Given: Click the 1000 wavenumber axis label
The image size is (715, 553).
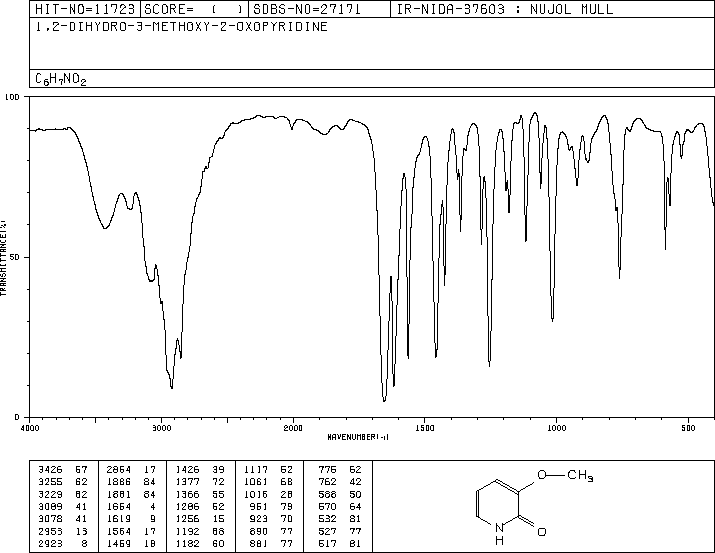Looking at the screenshot, I should click(x=556, y=428).
